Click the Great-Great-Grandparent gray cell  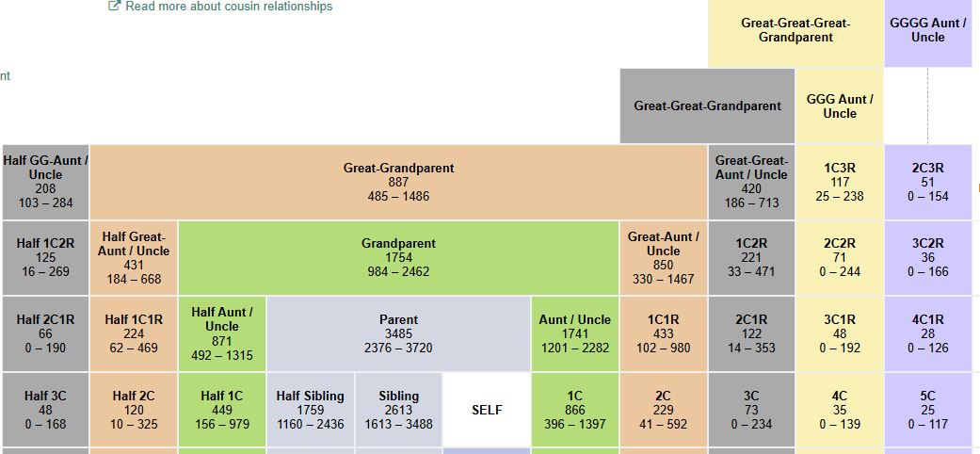[707, 105]
